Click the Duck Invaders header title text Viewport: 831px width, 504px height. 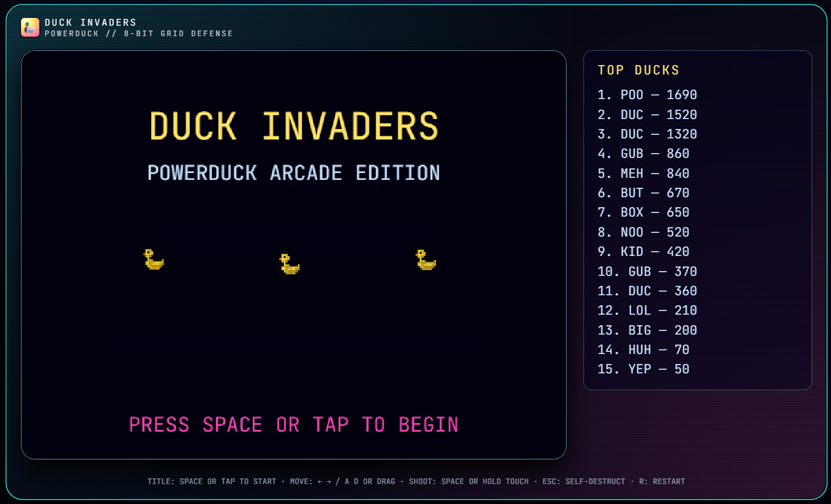coord(90,23)
